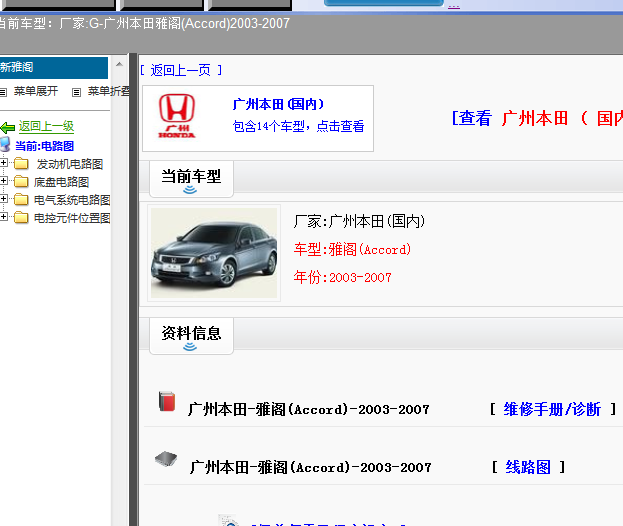Select the 发动机电路图 tree item

point(70,164)
